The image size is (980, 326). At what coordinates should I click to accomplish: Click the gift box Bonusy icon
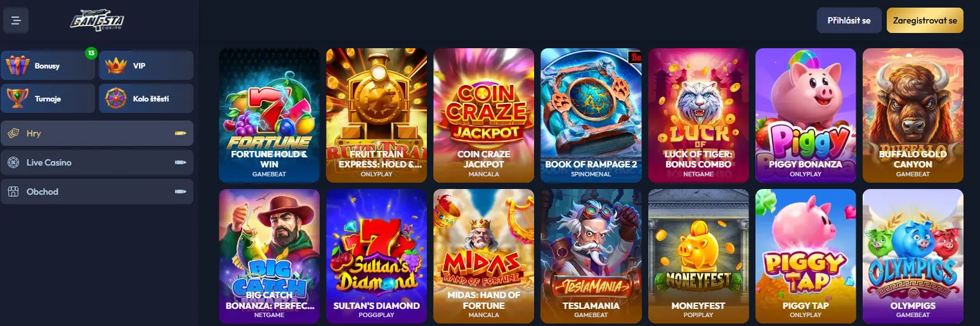point(18,65)
